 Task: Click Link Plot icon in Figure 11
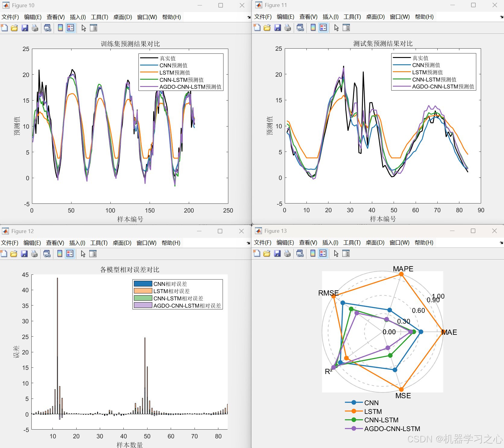pyautogui.click(x=300, y=28)
